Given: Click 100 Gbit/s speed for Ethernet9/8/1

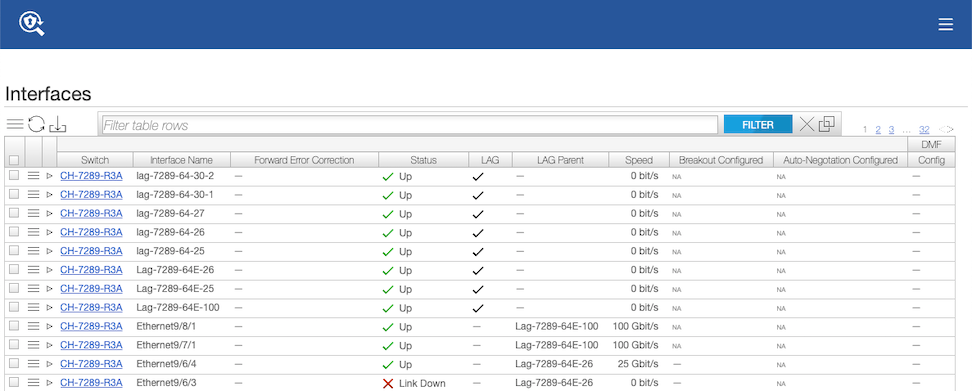Looking at the screenshot, I should pyautogui.click(x=635, y=326).
